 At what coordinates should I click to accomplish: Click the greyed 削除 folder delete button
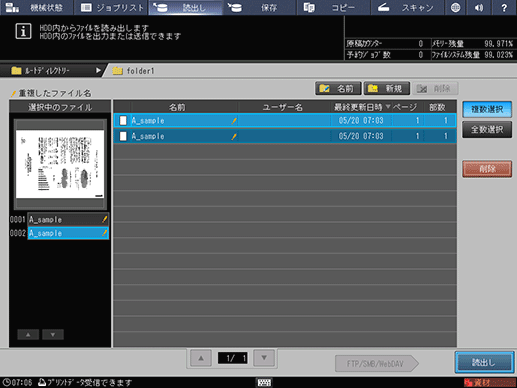[435, 88]
